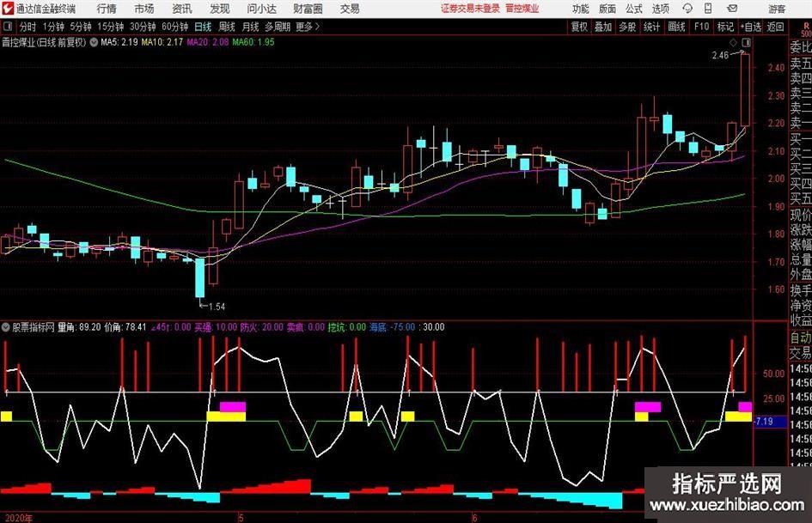Click the 返回 back button

(x=775, y=27)
